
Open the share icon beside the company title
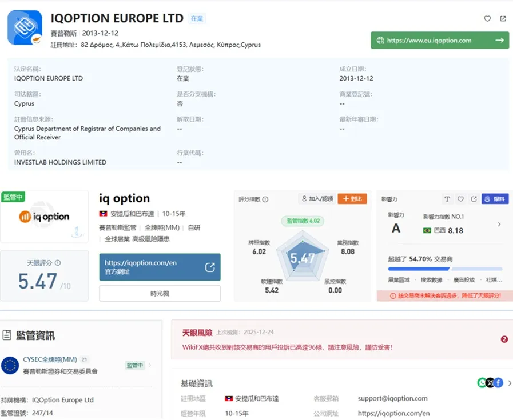pyautogui.click(x=503, y=19)
